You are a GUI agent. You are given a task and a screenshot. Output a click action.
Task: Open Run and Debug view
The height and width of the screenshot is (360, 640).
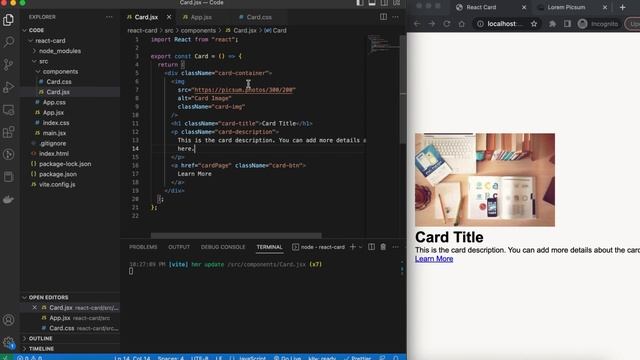(x=9, y=87)
